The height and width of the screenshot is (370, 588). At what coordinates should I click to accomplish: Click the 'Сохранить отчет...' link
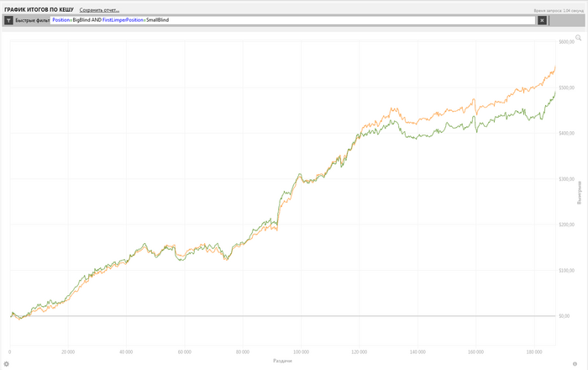(x=99, y=10)
